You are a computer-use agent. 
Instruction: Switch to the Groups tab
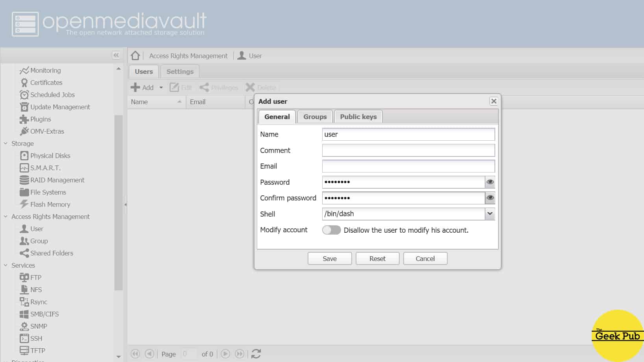click(315, 117)
